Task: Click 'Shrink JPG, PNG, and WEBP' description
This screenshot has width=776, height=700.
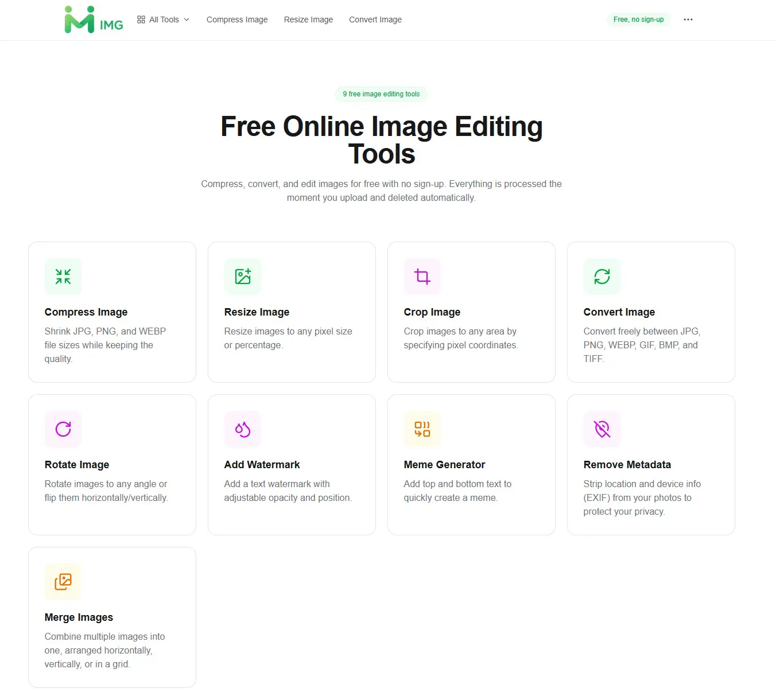Action: coord(105,345)
